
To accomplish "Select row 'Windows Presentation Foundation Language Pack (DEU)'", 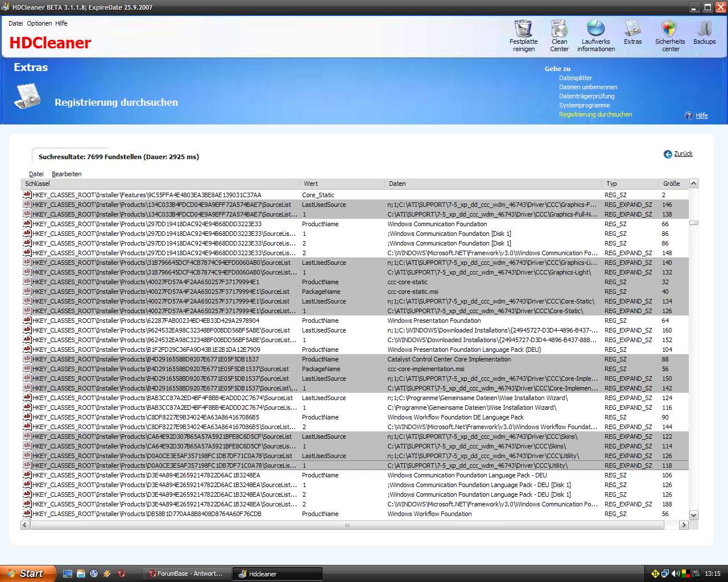I will click(x=355, y=350).
